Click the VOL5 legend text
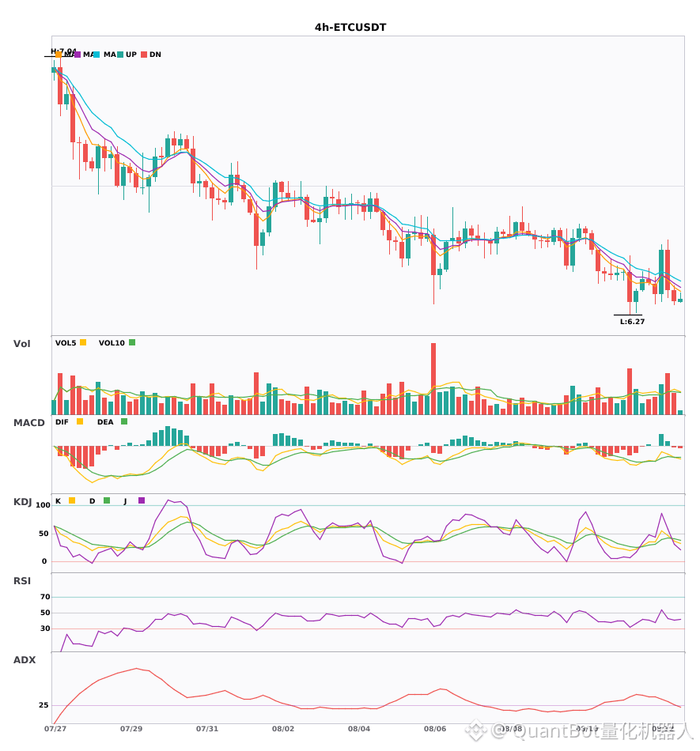Screen dimensions: 700x751 click(66, 343)
